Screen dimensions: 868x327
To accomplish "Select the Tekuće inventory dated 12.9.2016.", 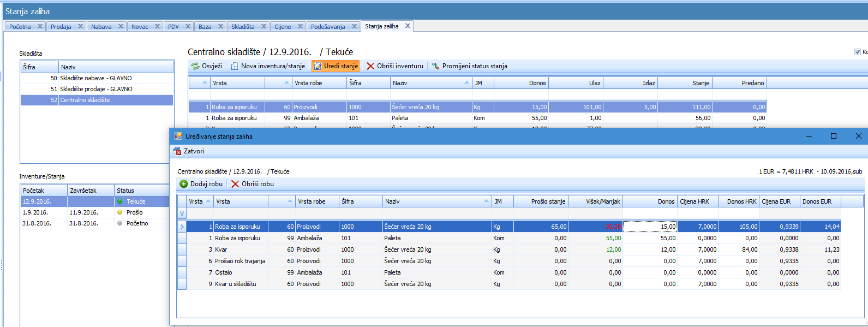I will coord(95,201).
